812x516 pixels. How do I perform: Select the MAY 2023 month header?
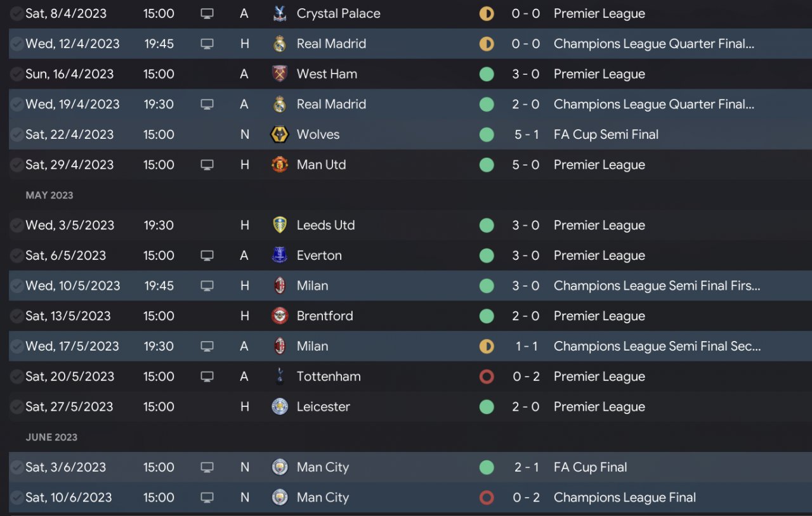tap(49, 195)
